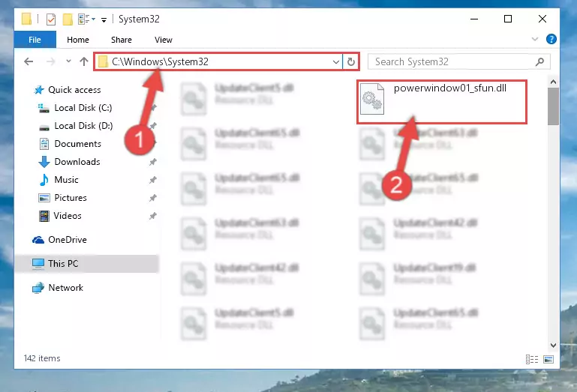Click the pin icon next to Music

[153, 180]
